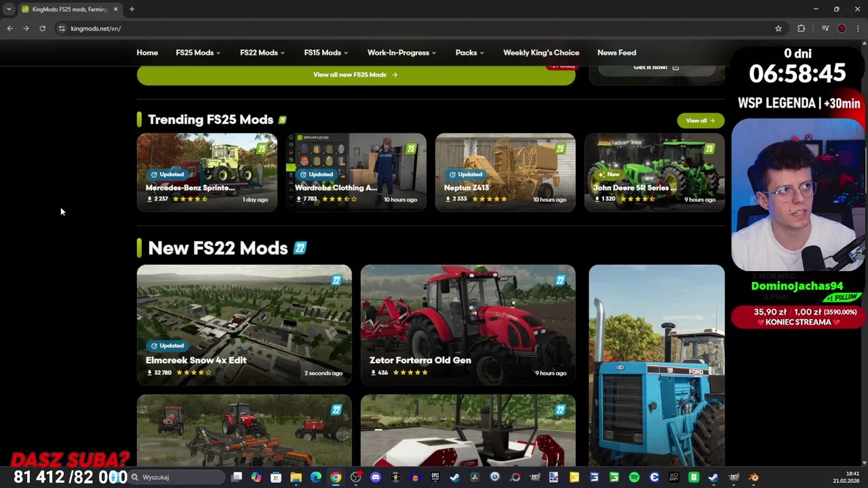868x488 pixels.
Task: Open Mercedes-Benz Sprinter mod card
Action: click(207, 172)
